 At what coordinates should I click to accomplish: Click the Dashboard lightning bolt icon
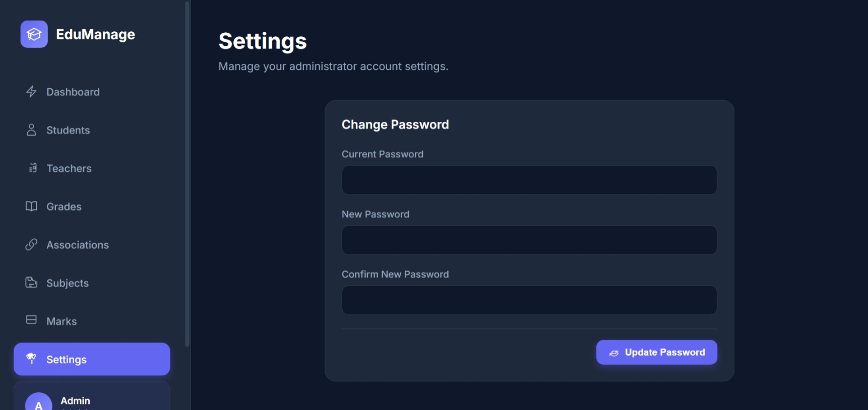(x=31, y=92)
